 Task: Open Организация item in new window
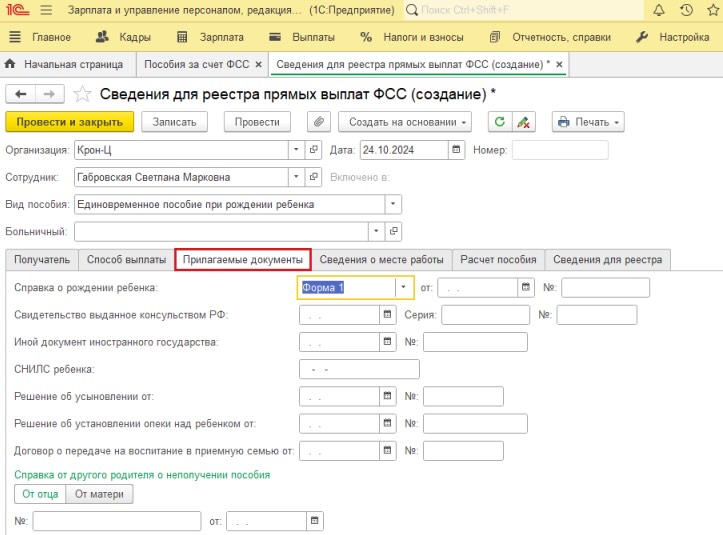click(x=314, y=149)
